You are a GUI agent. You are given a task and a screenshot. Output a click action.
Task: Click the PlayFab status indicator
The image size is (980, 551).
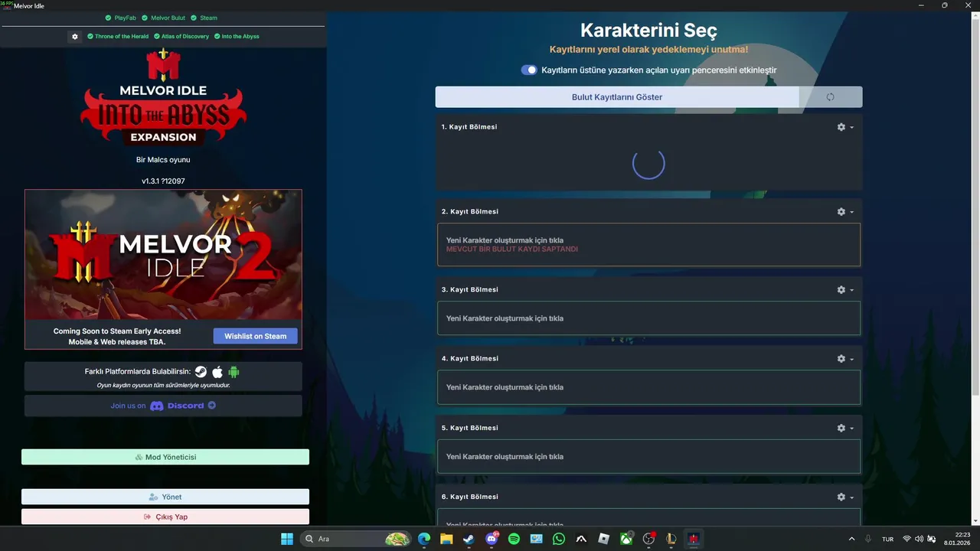point(120,18)
